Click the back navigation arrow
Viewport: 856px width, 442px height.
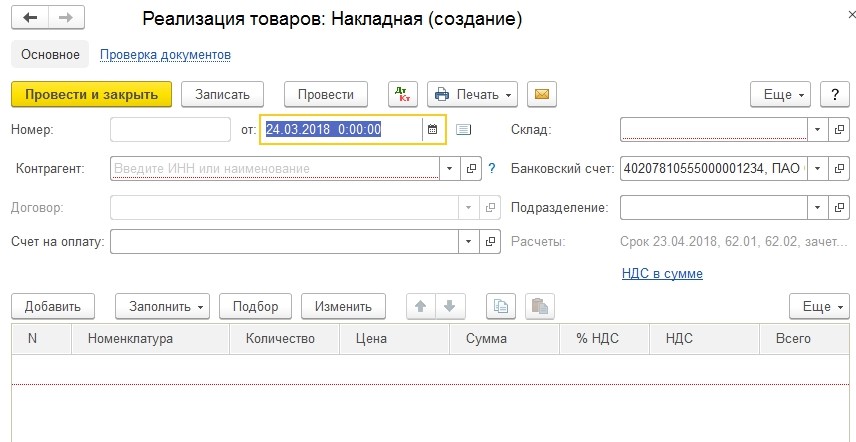coord(30,19)
